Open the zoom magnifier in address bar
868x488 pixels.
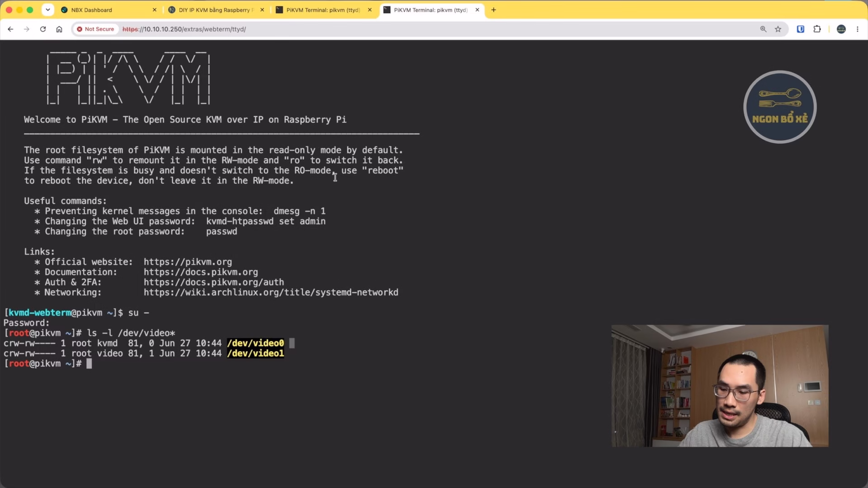pos(763,29)
